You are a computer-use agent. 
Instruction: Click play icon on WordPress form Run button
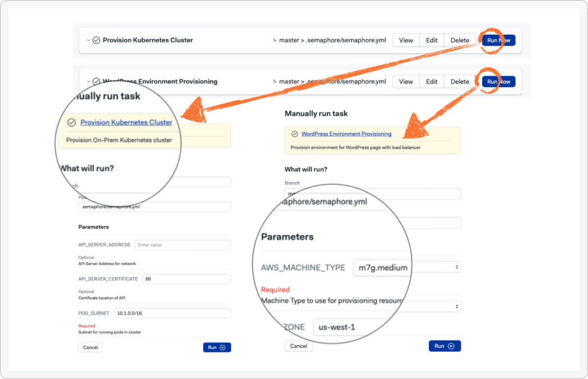(452, 346)
